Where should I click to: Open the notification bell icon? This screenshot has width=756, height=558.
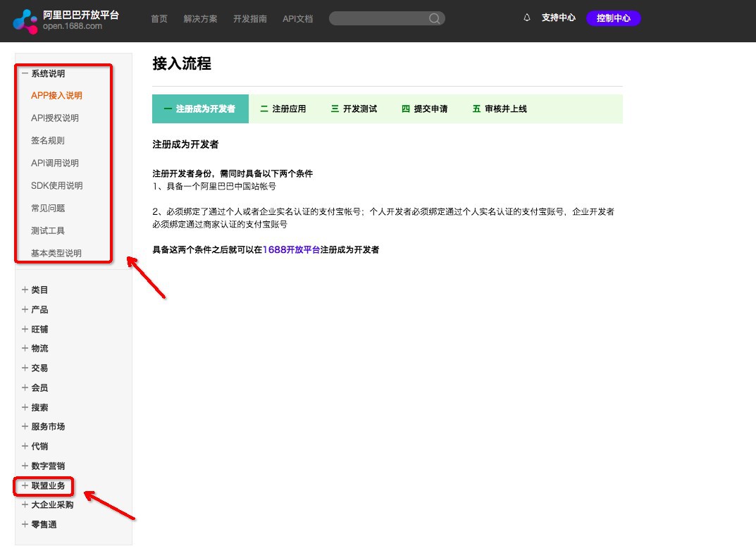click(x=527, y=18)
